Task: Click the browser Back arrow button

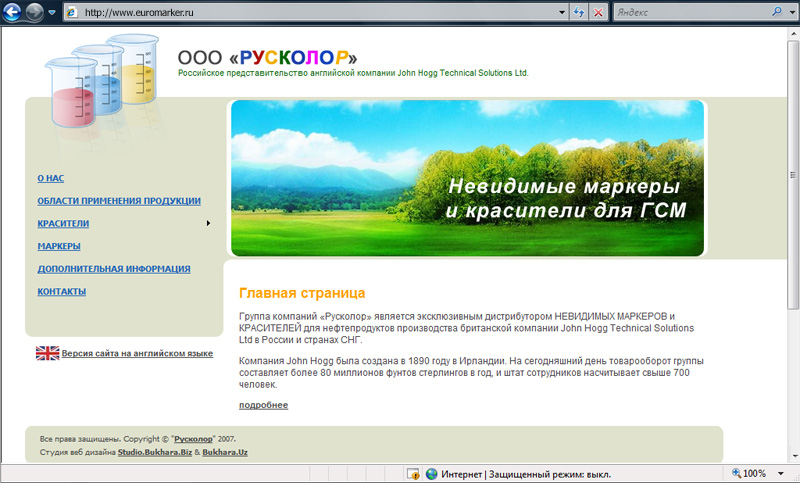Action: tap(12, 12)
